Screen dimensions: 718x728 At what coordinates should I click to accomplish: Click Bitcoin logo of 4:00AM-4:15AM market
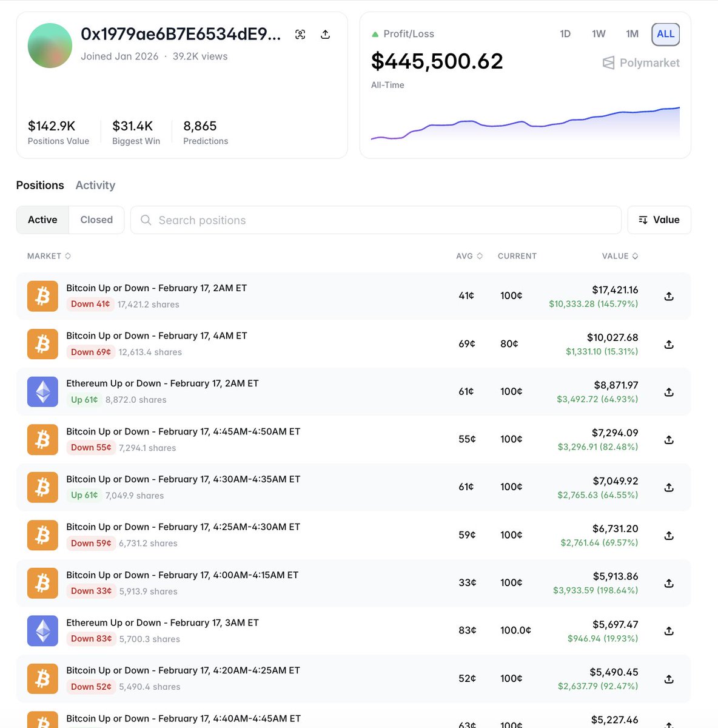pos(42,583)
